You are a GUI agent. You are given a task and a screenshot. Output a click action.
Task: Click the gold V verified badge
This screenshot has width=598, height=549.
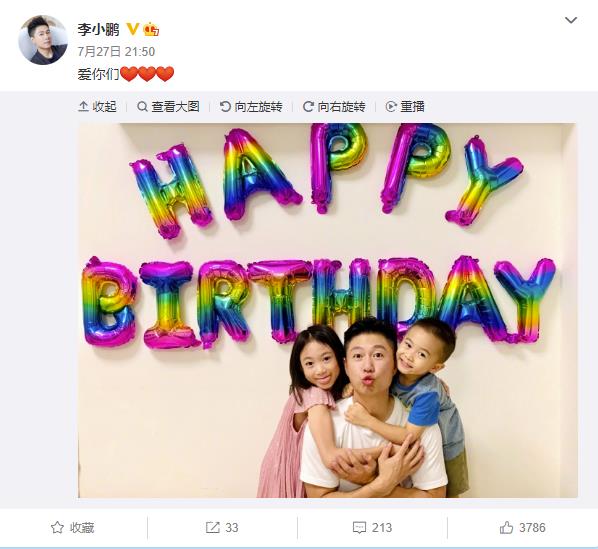[132, 29]
